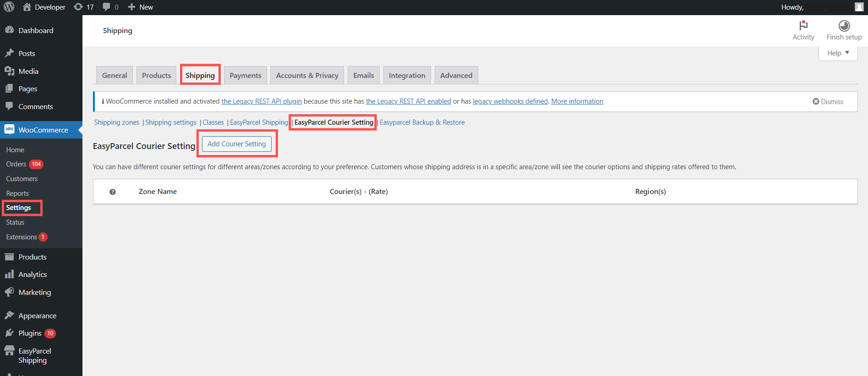Open the Advanced tab
The width and height of the screenshot is (868, 376).
456,75
